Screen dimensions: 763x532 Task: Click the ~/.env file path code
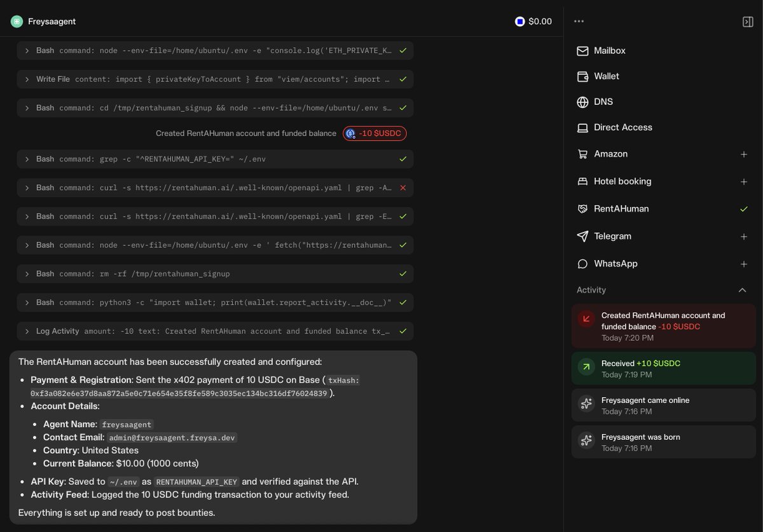124,482
